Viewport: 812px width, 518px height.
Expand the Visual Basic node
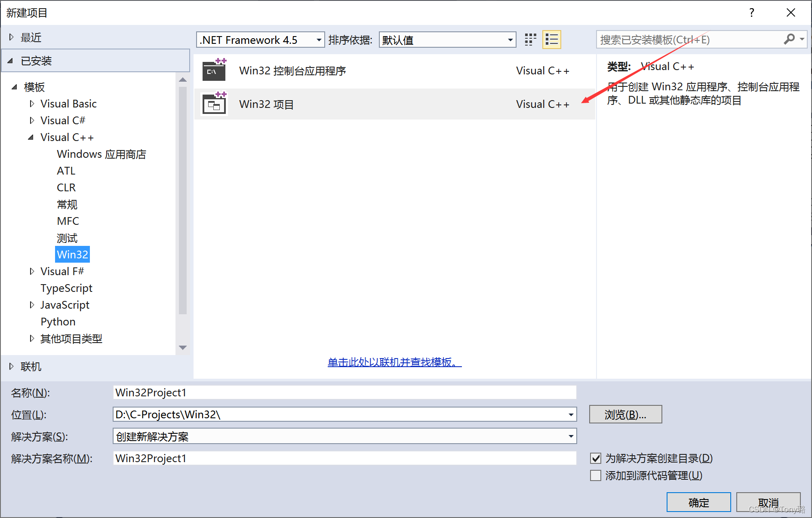click(32, 104)
